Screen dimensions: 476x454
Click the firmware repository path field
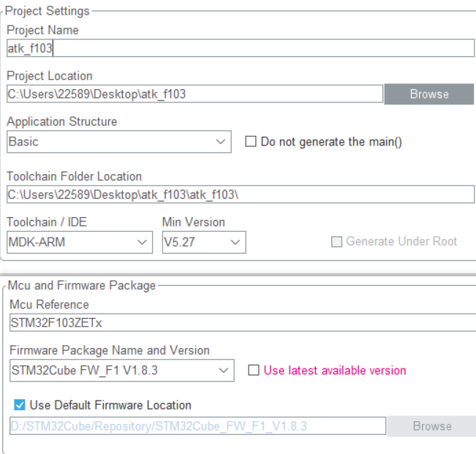click(198, 426)
